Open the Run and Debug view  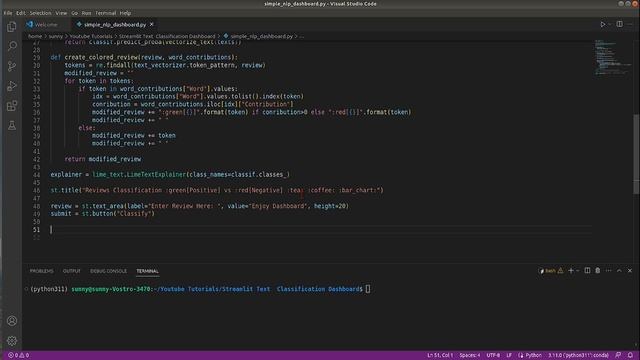[12, 86]
